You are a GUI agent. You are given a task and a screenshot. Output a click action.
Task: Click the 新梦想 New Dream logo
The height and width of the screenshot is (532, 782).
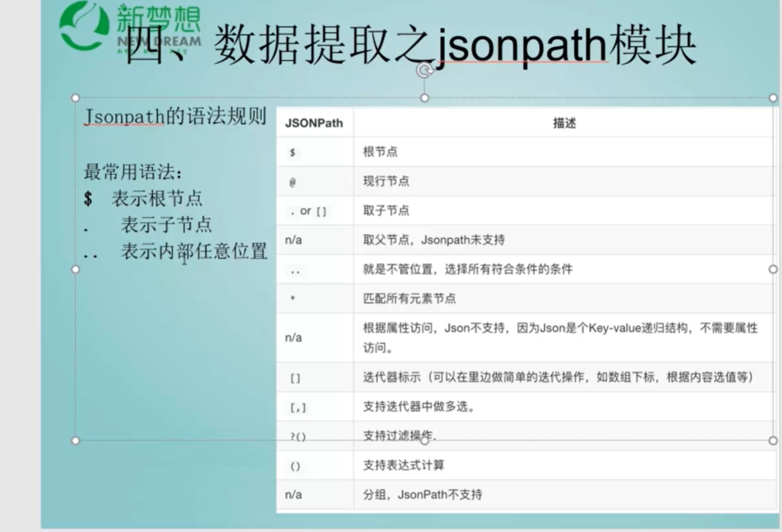coord(130,28)
